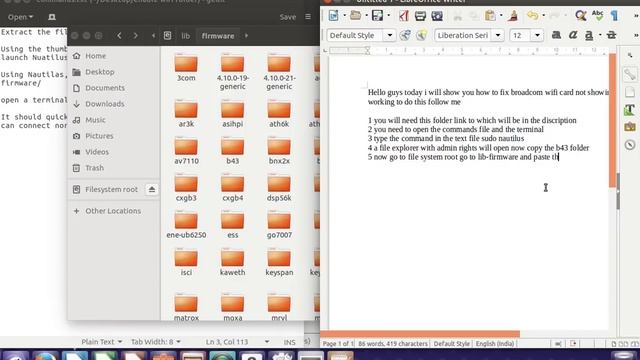The width and height of the screenshot is (640, 360).
Task: Open Find & Replace in Writer
Action: click(x=580, y=16)
